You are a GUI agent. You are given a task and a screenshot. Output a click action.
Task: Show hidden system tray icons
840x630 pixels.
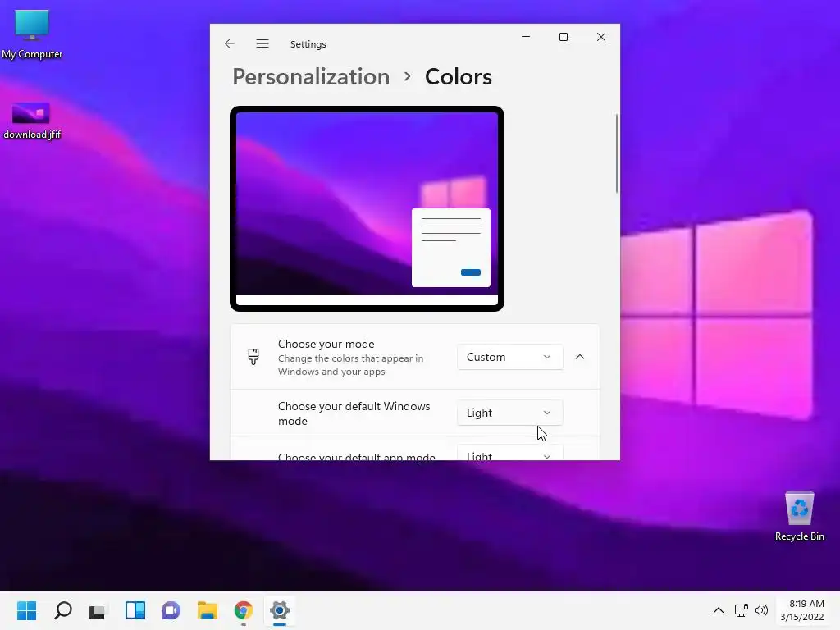[x=719, y=610]
